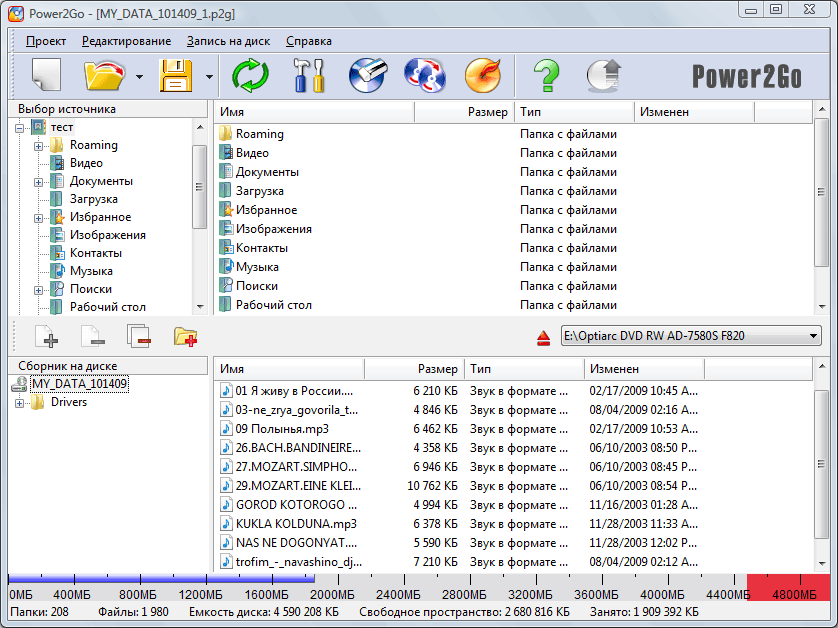The height and width of the screenshot is (628, 838).
Task: Sort source list by Изменен column
Action: tap(694, 112)
